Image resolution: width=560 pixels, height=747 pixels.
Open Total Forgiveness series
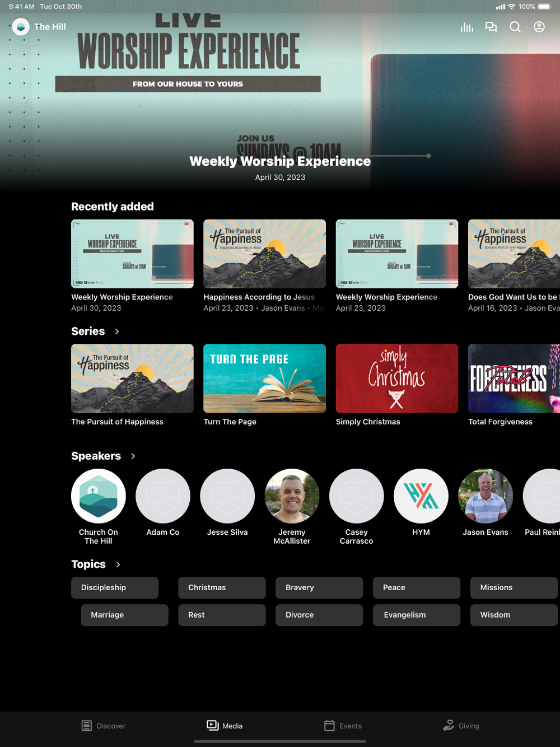click(x=514, y=379)
